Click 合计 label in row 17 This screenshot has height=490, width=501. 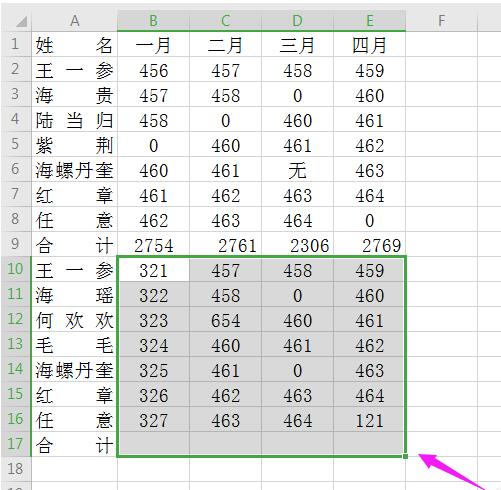(75, 445)
